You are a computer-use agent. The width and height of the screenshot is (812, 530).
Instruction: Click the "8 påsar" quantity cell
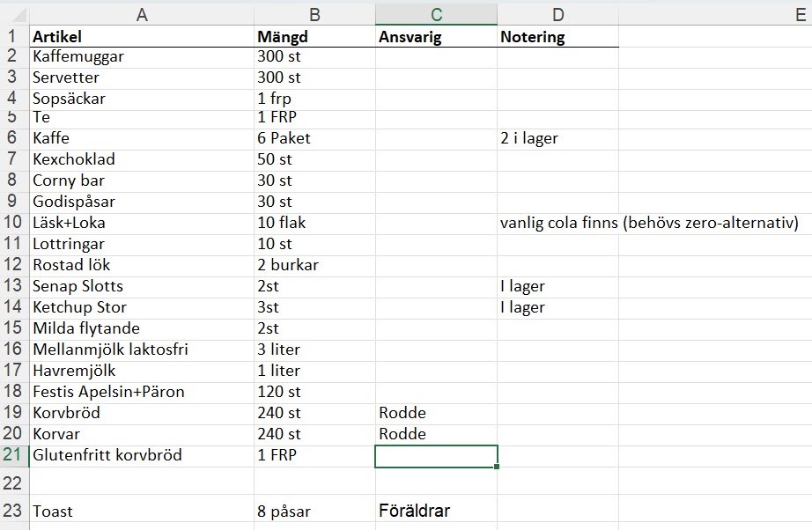(314, 511)
